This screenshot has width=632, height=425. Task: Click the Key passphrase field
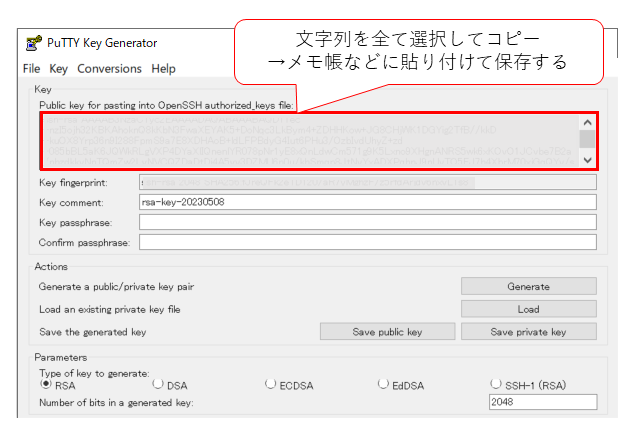point(368,222)
